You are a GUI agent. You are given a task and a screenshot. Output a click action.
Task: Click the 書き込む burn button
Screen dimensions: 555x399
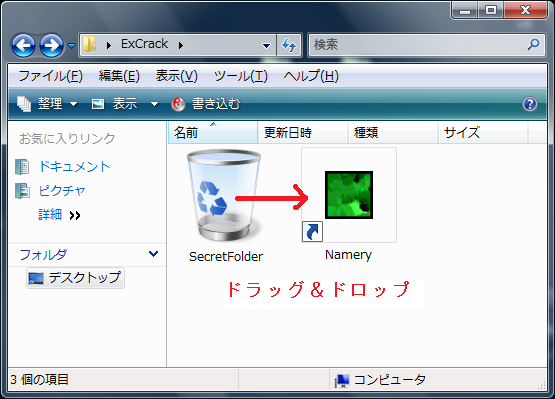coord(206,104)
